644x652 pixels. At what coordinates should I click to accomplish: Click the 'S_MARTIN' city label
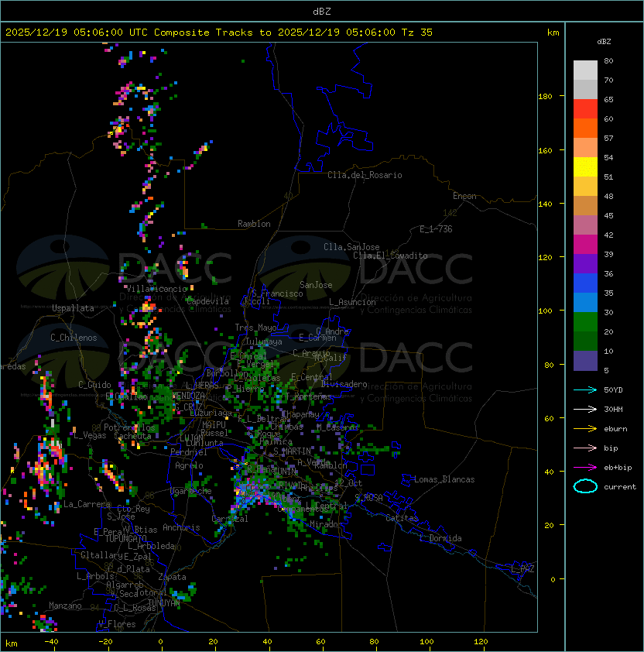point(292,451)
